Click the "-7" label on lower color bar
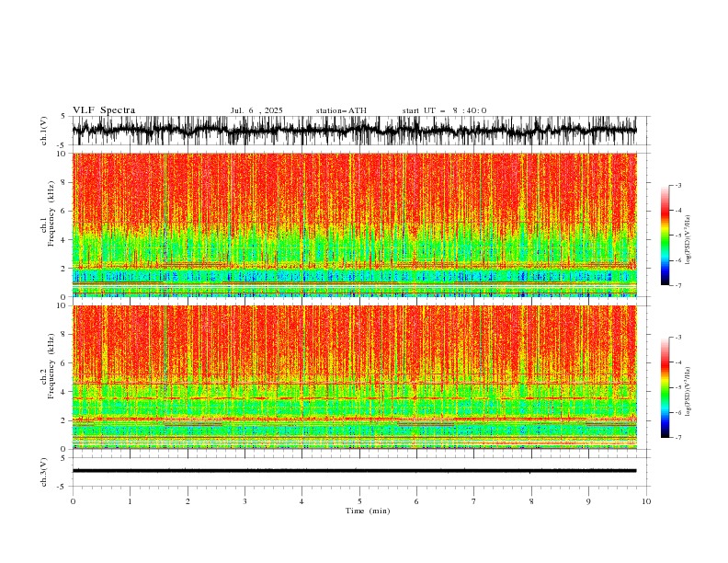 coord(678,438)
